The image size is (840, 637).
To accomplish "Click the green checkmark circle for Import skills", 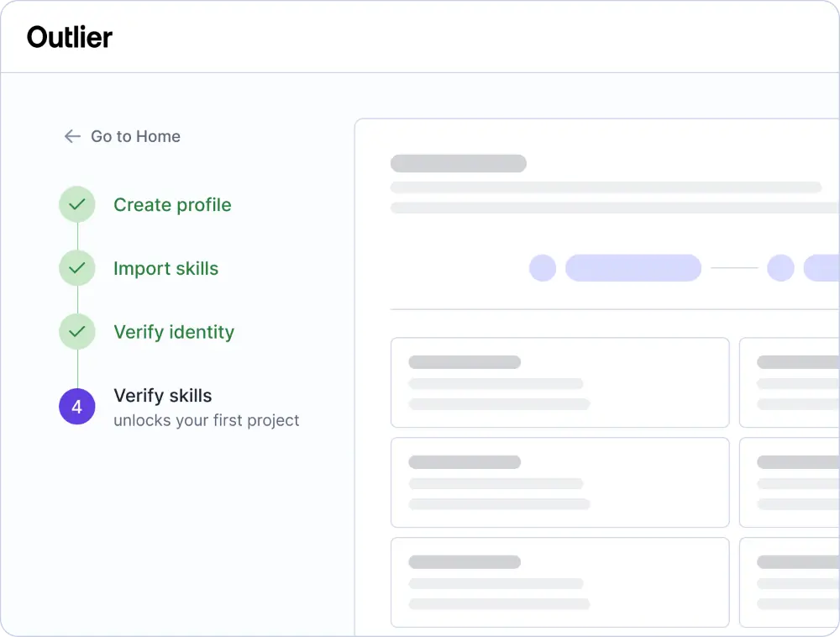I will [x=77, y=268].
